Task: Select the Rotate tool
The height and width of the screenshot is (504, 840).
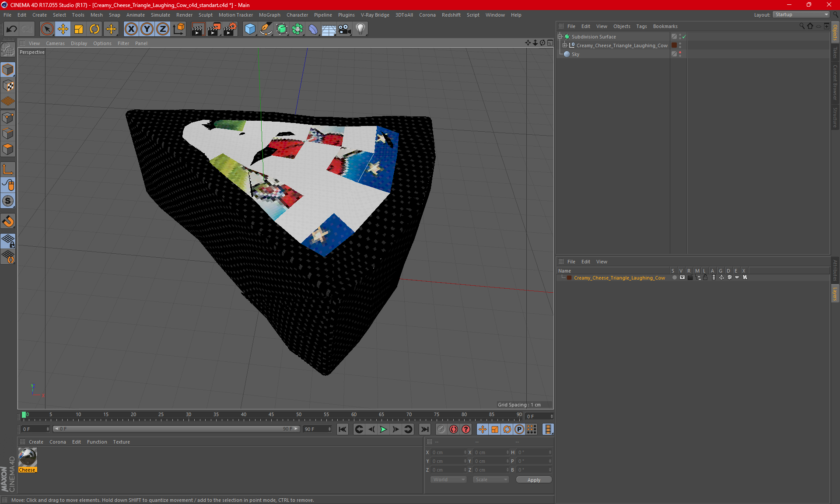Action: tap(94, 29)
